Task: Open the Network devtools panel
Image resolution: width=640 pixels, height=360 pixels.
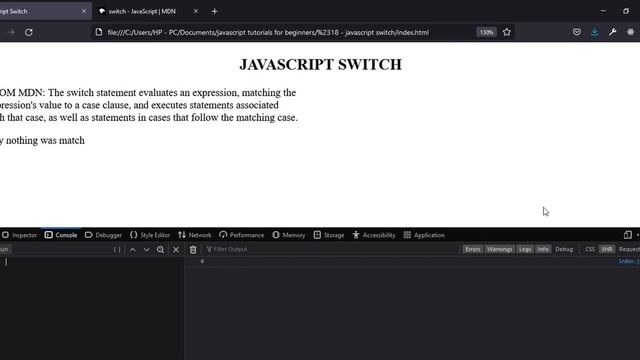Action: [x=195, y=235]
